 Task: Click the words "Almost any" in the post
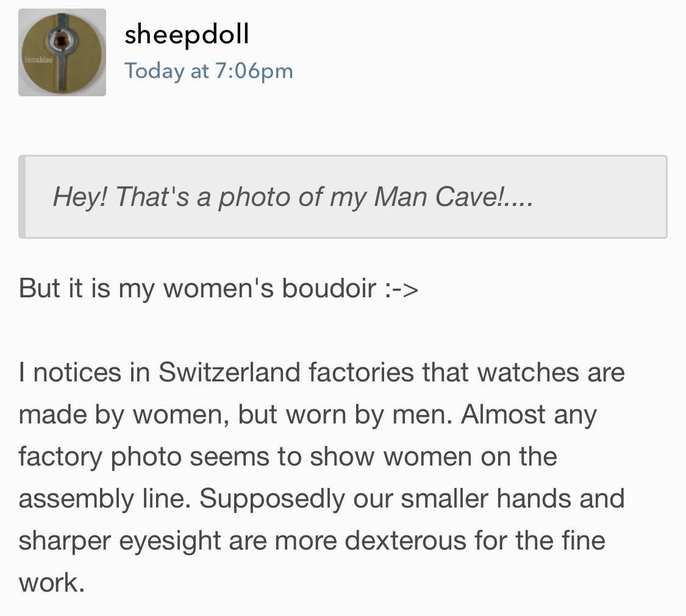click(x=529, y=415)
